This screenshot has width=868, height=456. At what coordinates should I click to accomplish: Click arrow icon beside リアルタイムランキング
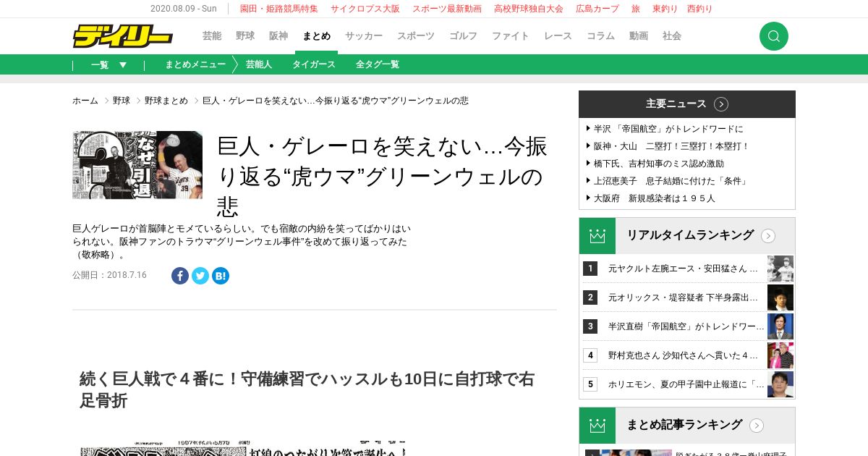[x=768, y=236]
